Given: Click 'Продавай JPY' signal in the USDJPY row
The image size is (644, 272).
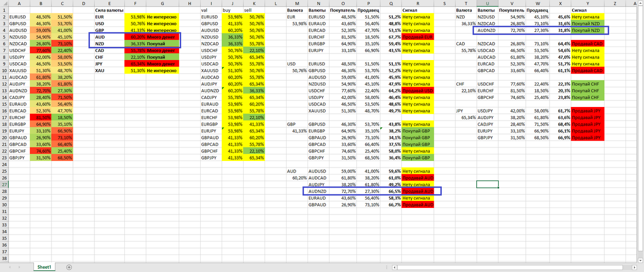Looking at the screenshot, I should (587, 110).
